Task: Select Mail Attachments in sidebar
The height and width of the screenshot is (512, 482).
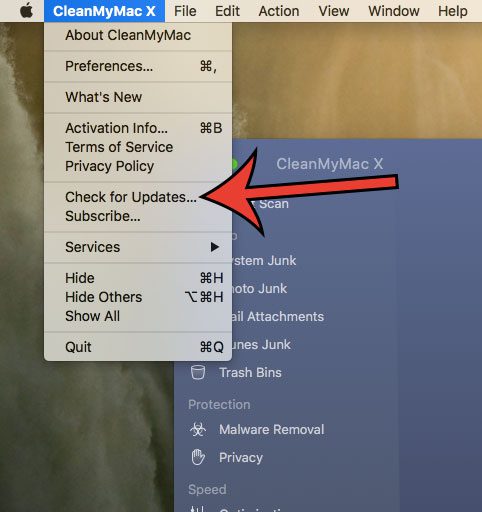Action: [x=277, y=316]
